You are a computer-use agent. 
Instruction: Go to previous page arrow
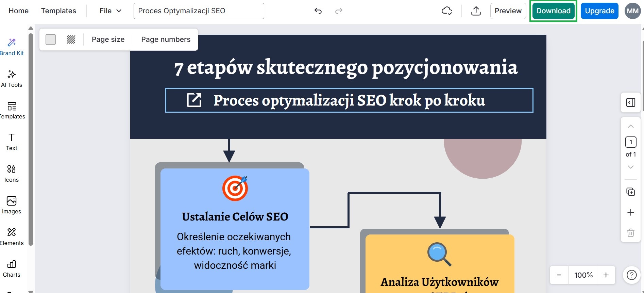[x=631, y=126]
